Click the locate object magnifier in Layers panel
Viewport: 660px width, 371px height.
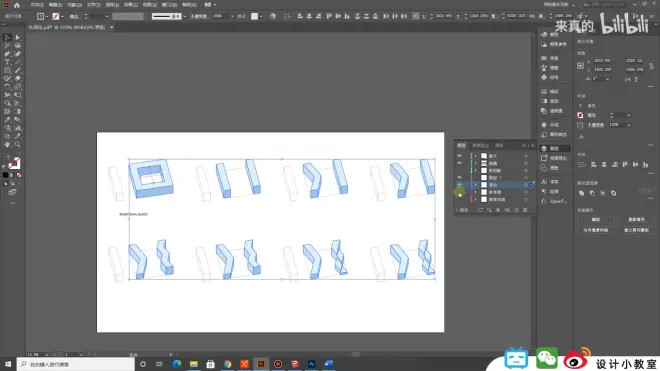click(489, 210)
